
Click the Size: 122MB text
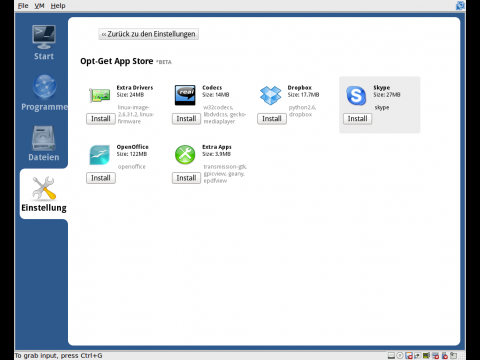coord(132,154)
